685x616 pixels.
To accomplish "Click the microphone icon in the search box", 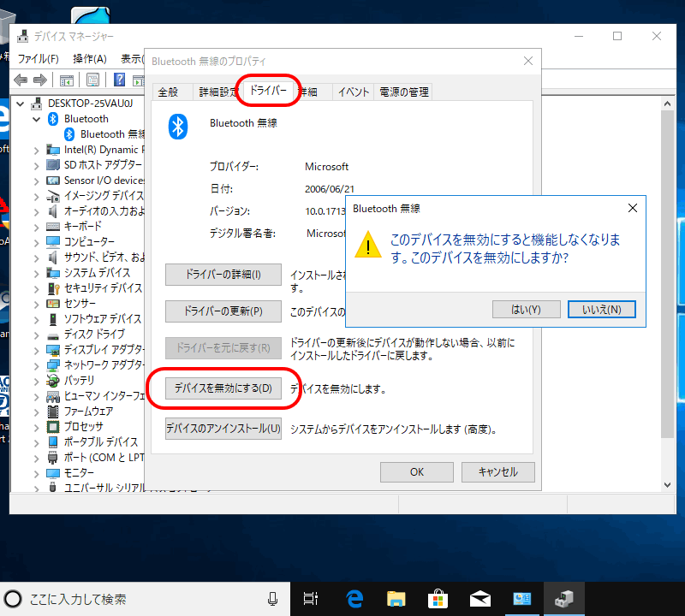I will pos(272,599).
